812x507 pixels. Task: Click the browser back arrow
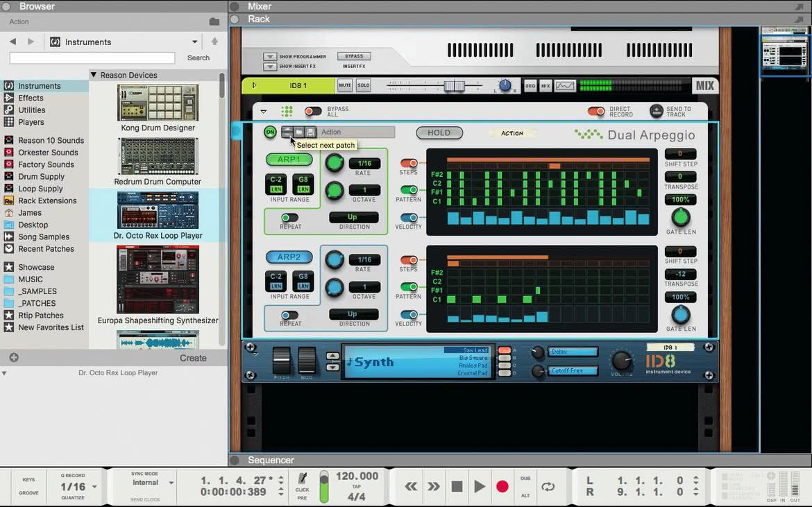(12, 42)
